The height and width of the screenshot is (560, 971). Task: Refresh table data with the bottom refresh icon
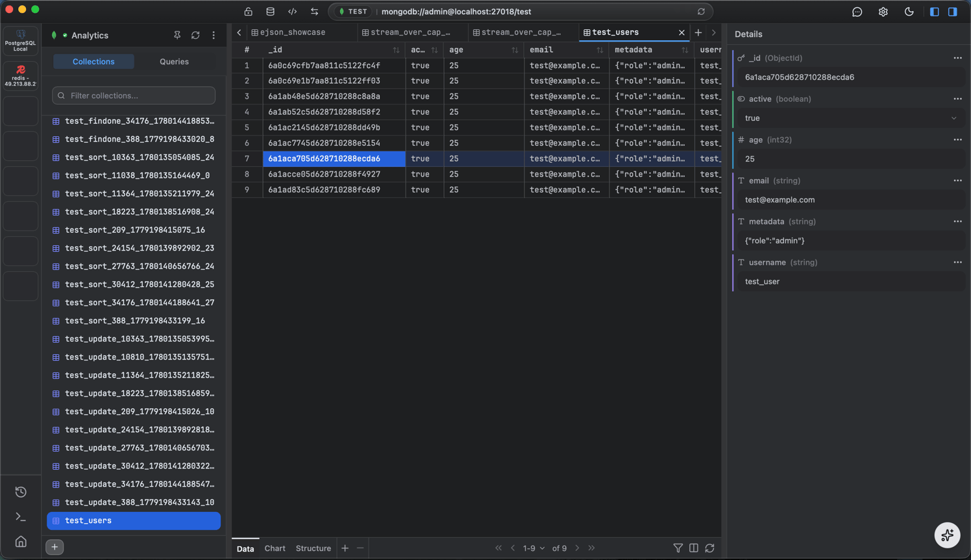[x=710, y=548]
